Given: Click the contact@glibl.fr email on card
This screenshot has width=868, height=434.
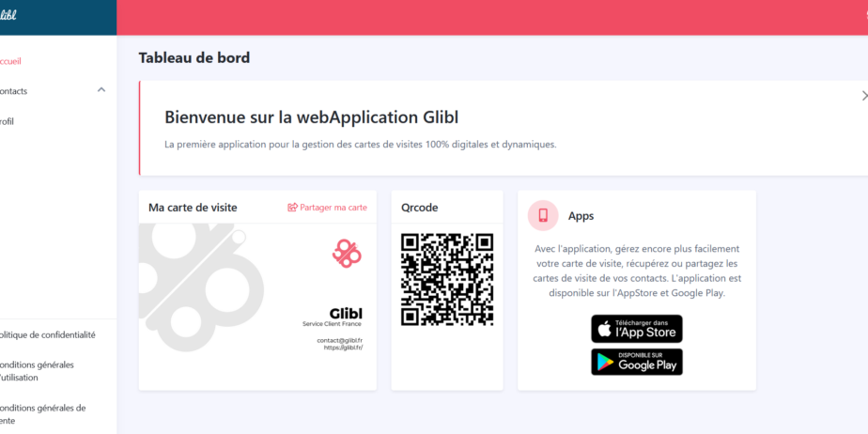Looking at the screenshot, I should point(340,340).
